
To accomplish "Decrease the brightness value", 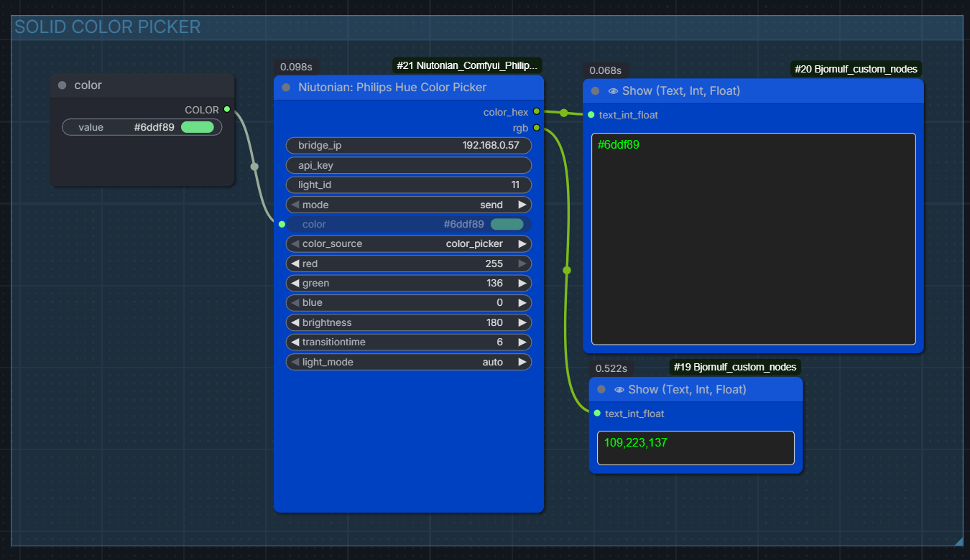I will coord(295,322).
